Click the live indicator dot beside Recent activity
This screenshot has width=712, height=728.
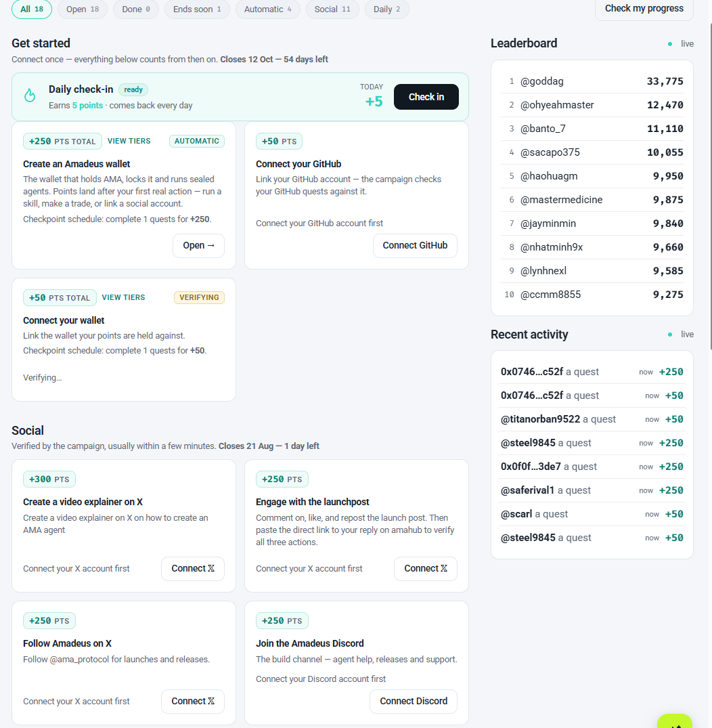pyautogui.click(x=670, y=335)
